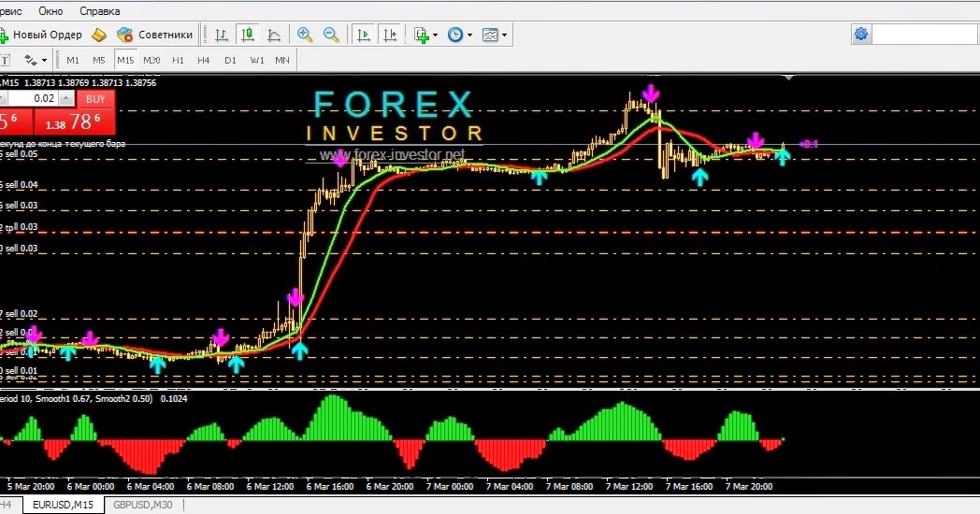Switch to H4 timeframe in toolbar

click(x=203, y=60)
